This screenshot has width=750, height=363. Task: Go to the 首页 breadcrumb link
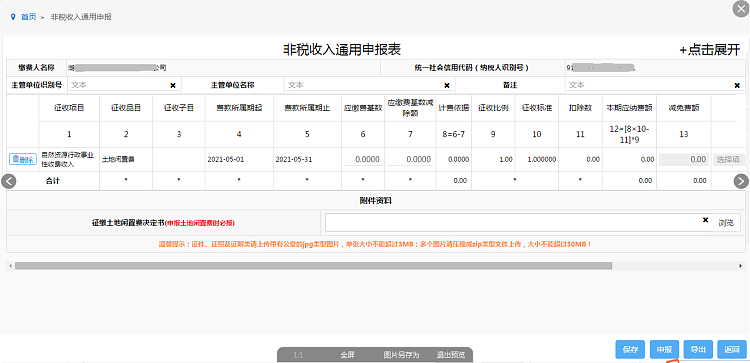[x=29, y=17]
